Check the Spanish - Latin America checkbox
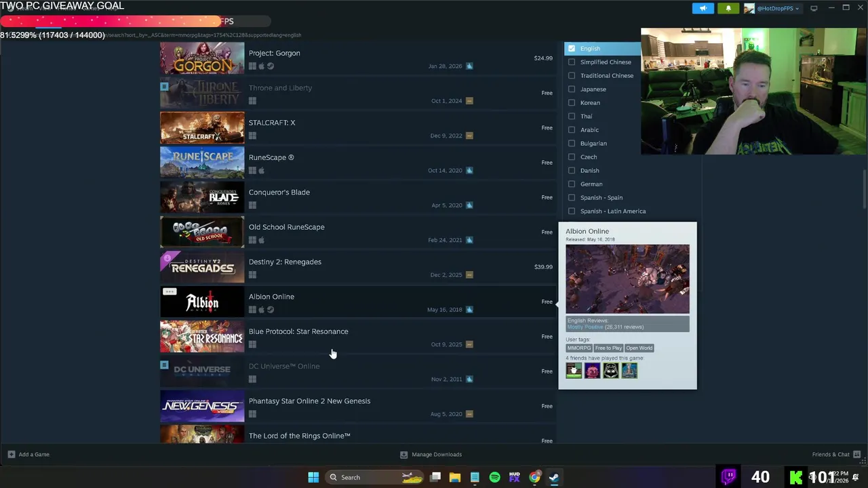Viewport: 868px width, 488px height. point(572,211)
